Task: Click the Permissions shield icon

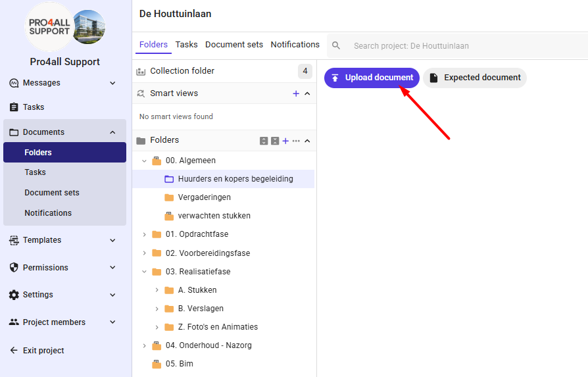Action: point(14,268)
